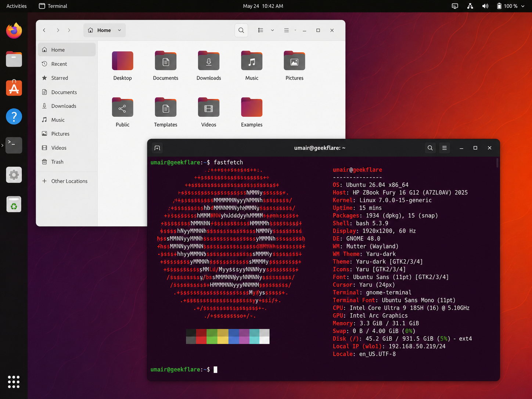Open the Pictures folder
532x399 pixels.
point(294,65)
